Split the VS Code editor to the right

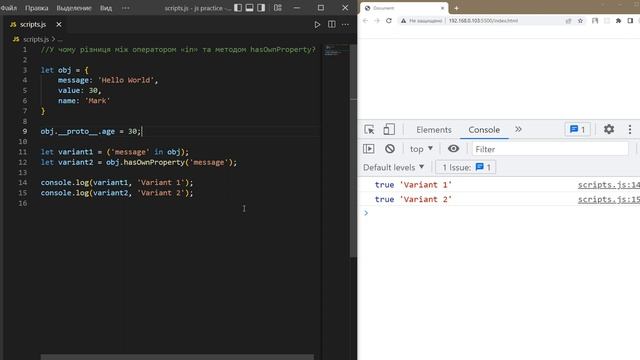(x=332, y=24)
